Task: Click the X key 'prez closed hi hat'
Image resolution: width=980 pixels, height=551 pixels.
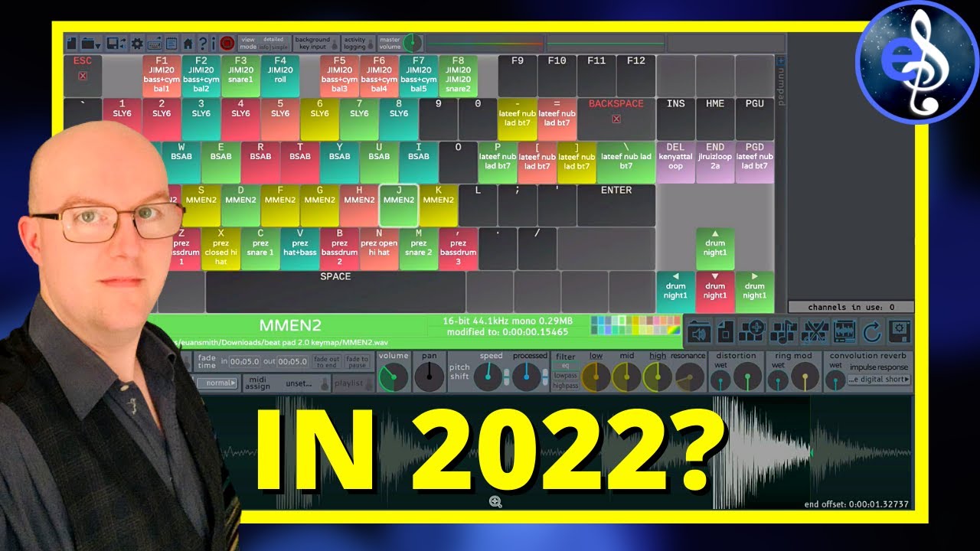Action: point(221,249)
